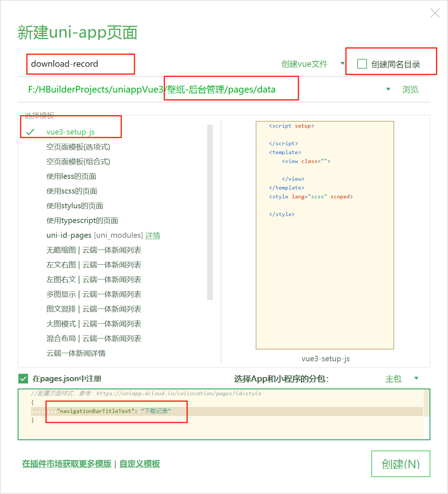448x494 pixels.
Task: Open '在插件市场获取更多模版' link
Action: pyautogui.click(x=67, y=464)
